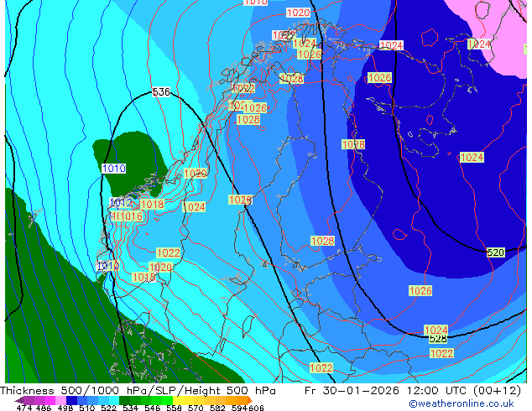Select the darkest green legend swatch
This screenshot has height=411, width=532.
124,400
